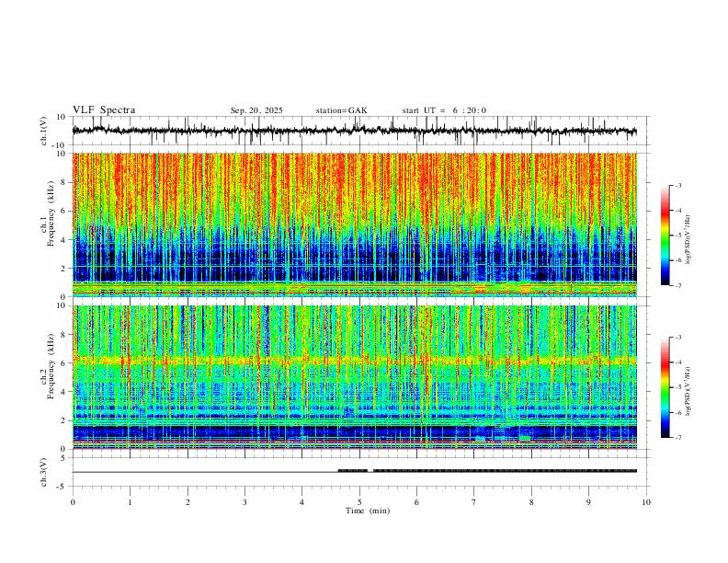Click inside the ch.2 spectrogram panel
Screen dimensions: 728x563
354,377
